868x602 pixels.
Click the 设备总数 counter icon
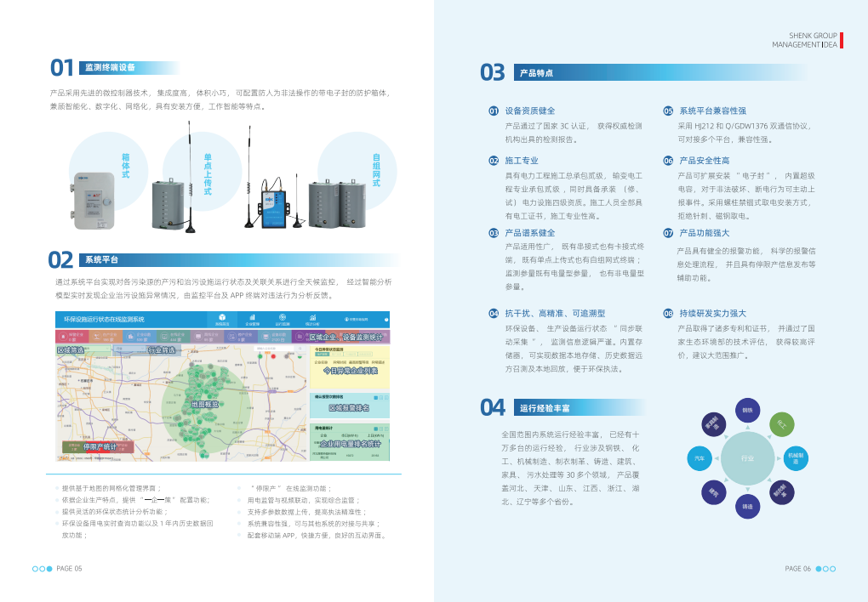pyautogui.click(x=264, y=335)
